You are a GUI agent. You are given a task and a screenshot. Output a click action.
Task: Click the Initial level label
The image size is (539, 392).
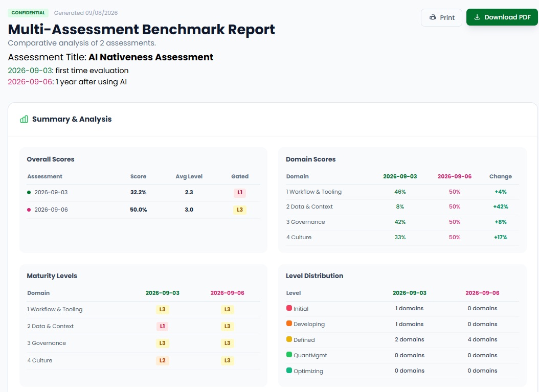pos(301,309)
